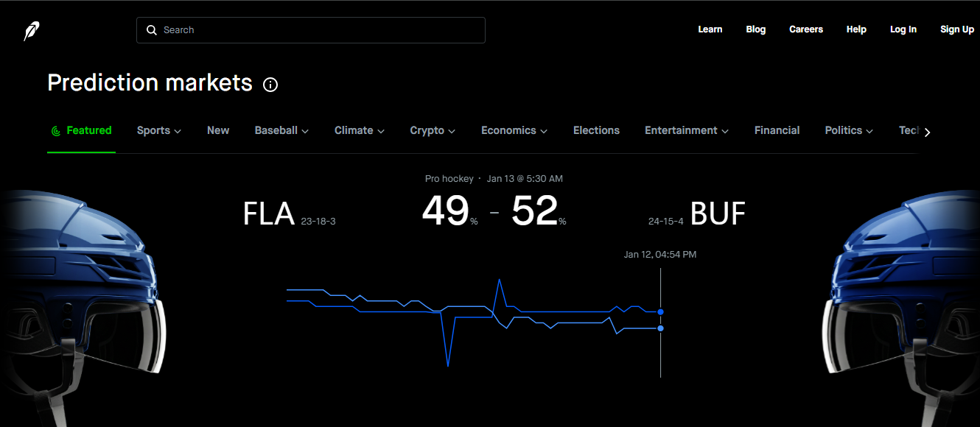980x427 pixels.
Task: Switch to the New tab
Action: [x=218, y=130]
